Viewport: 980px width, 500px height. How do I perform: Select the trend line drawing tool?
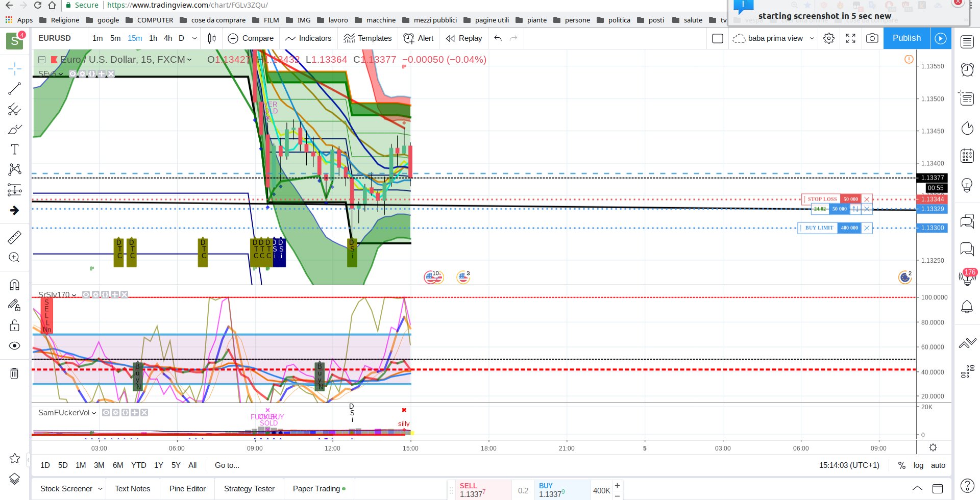tap(14, 89)
